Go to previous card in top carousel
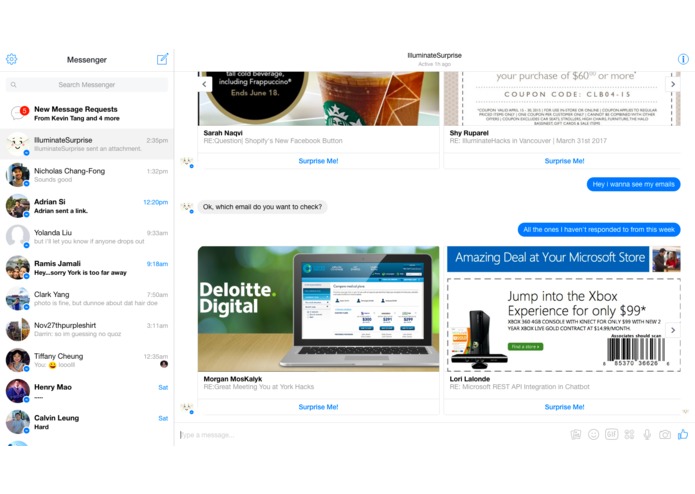 coord(204,84)
